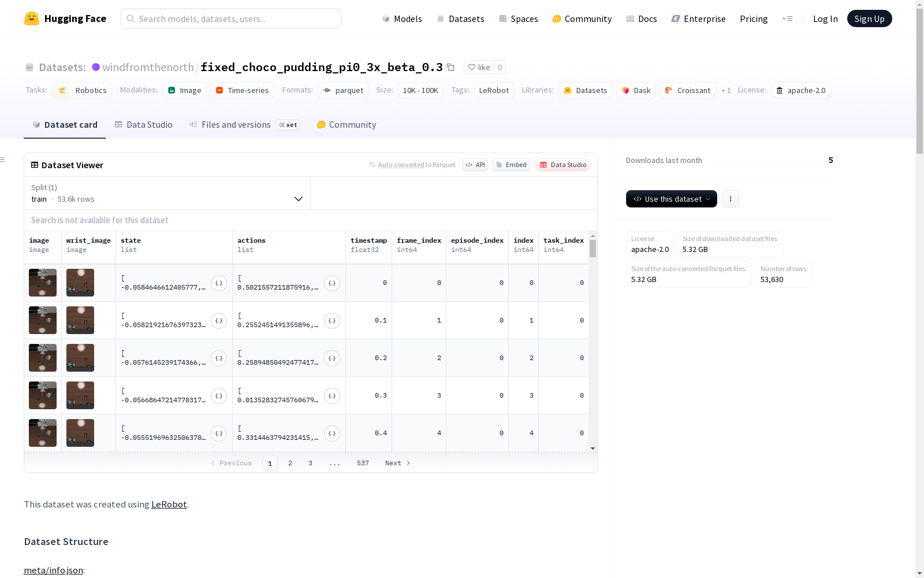924x578 pixels.
Task: Click the dataset table vertical scrollbar
Action: coord(593,342)
